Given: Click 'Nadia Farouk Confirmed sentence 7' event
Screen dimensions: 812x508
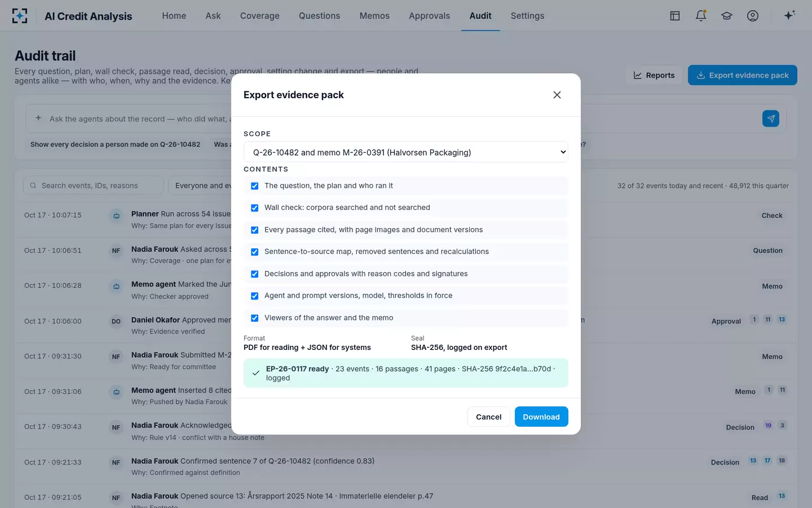Looking at the screenshot, I should (253, 461).
